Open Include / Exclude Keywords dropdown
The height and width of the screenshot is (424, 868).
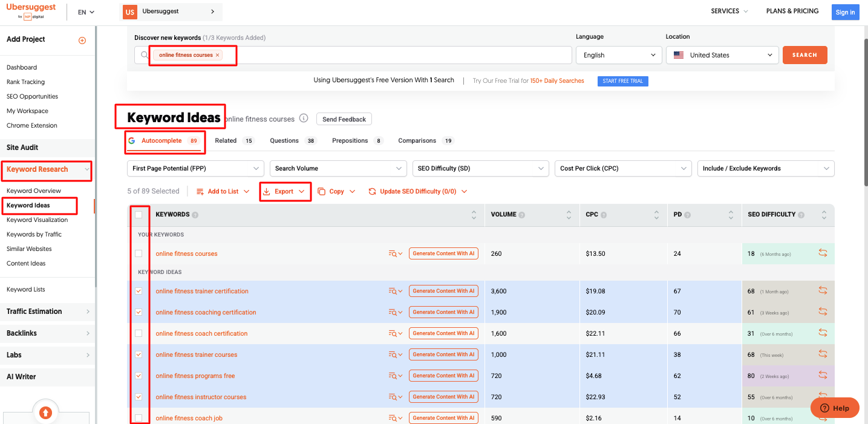coord(766,168)
